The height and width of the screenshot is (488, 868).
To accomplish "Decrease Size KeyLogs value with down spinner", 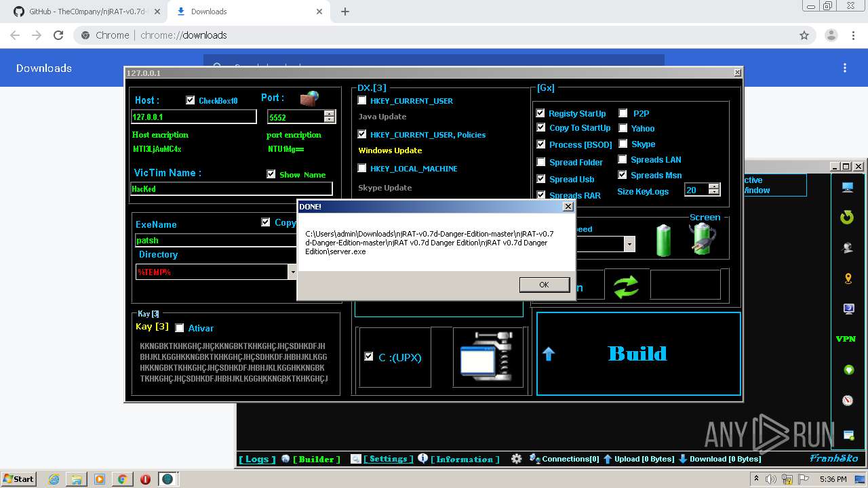I will tap(713, 193).
